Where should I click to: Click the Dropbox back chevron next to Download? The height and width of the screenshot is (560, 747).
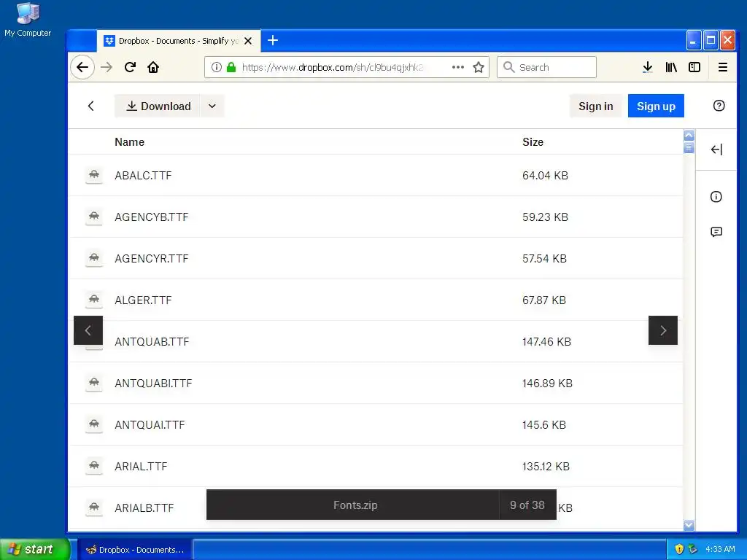point(91,106)
